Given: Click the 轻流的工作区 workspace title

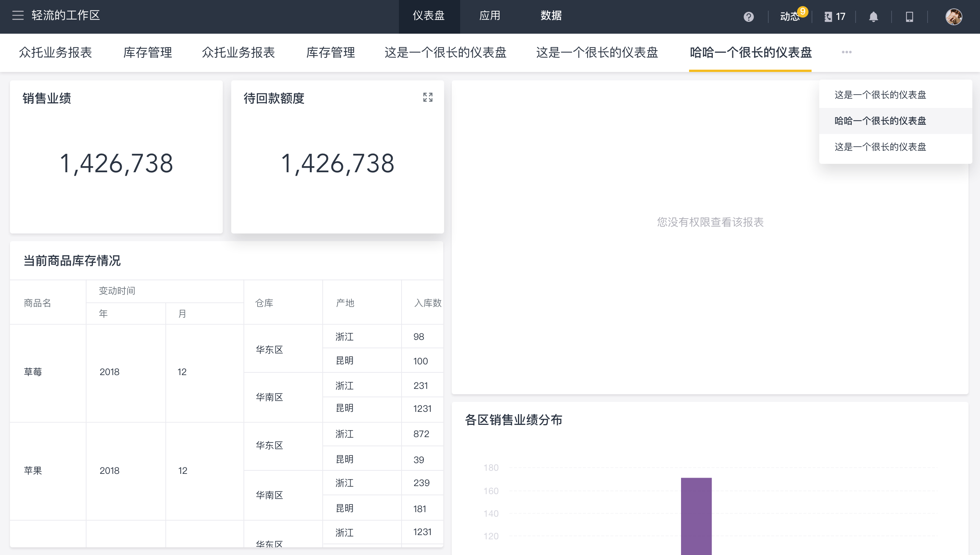Looking at the screenshot, I should (65, 15).
